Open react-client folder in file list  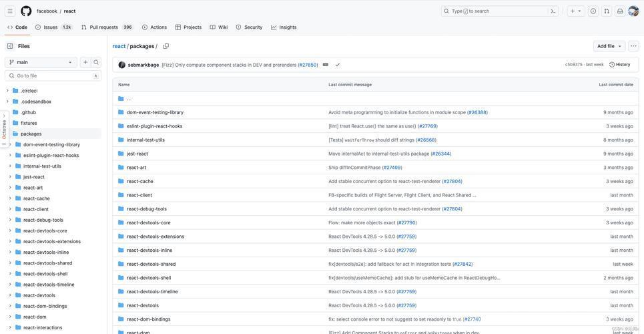tap(139, 195)
